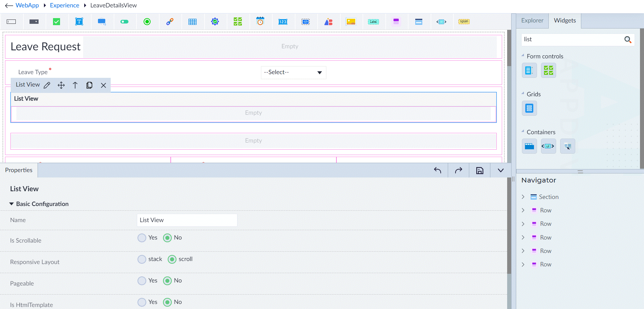Viewport: 644px width, 309px height.
Task: Choose stack for Responsive Layout
Action: (142, 259)
